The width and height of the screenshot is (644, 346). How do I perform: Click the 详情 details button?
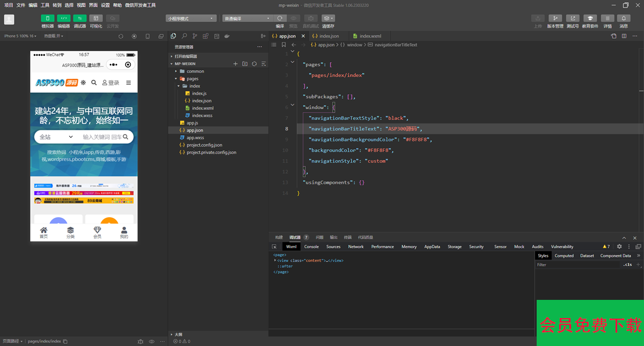[x=608, y=18]
